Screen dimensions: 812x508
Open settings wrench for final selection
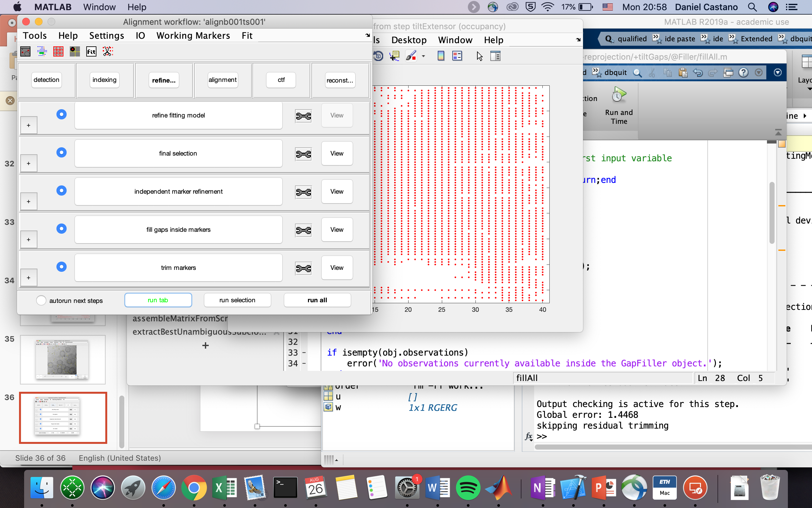click(x=303, y=154)
